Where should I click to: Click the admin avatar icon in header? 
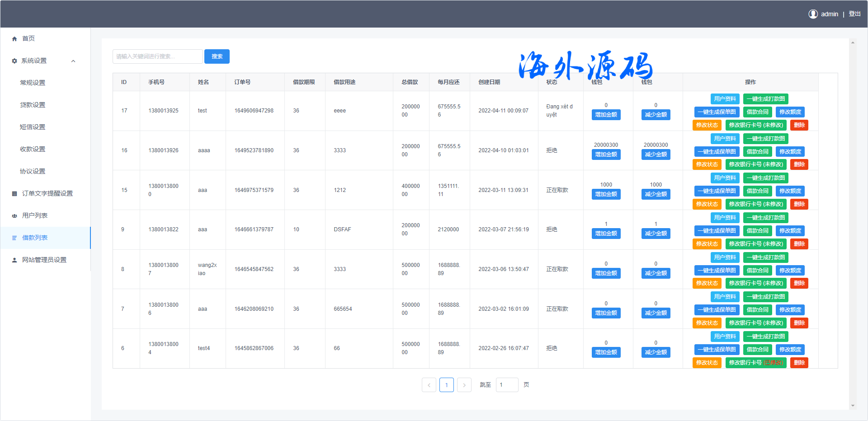pyautogui.click(x=813, y=14)
